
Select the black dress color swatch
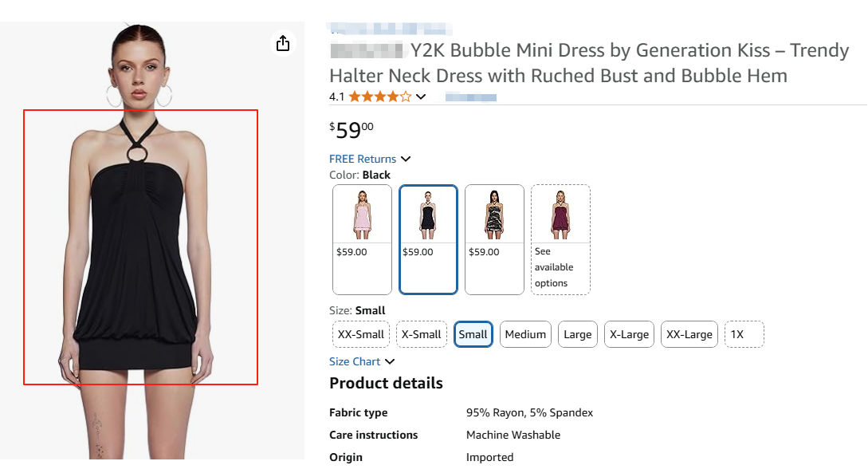coord(428,238)
